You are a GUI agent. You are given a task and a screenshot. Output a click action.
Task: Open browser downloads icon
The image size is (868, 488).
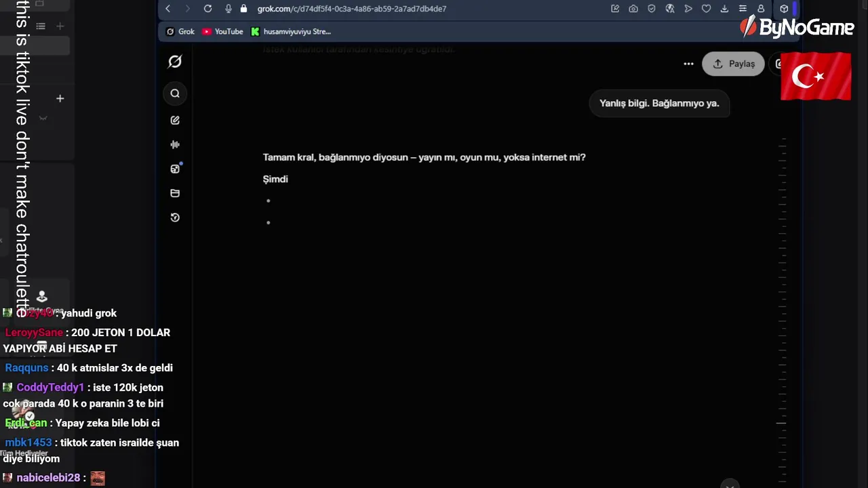pos(724,9)
